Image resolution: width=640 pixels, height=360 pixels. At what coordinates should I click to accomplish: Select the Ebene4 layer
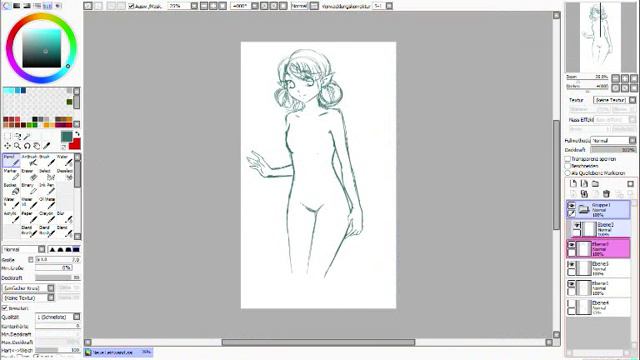598,307
